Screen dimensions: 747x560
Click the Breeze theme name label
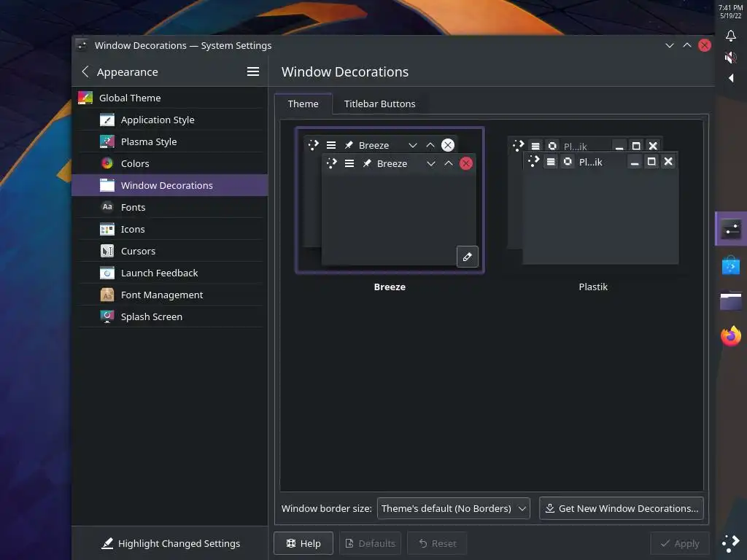pos(390,287)
